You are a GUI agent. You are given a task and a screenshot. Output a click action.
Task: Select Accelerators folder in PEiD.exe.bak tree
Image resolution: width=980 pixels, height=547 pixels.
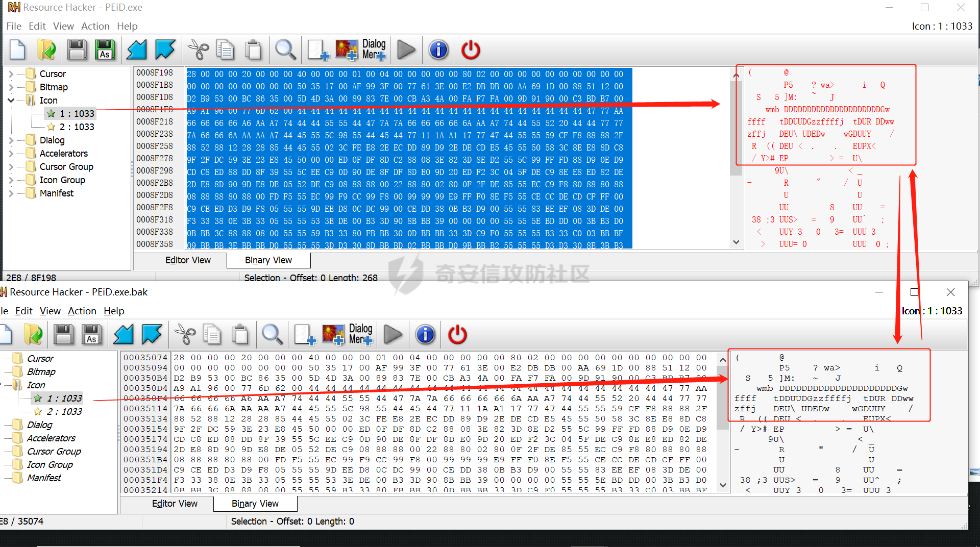coord(51,438)
